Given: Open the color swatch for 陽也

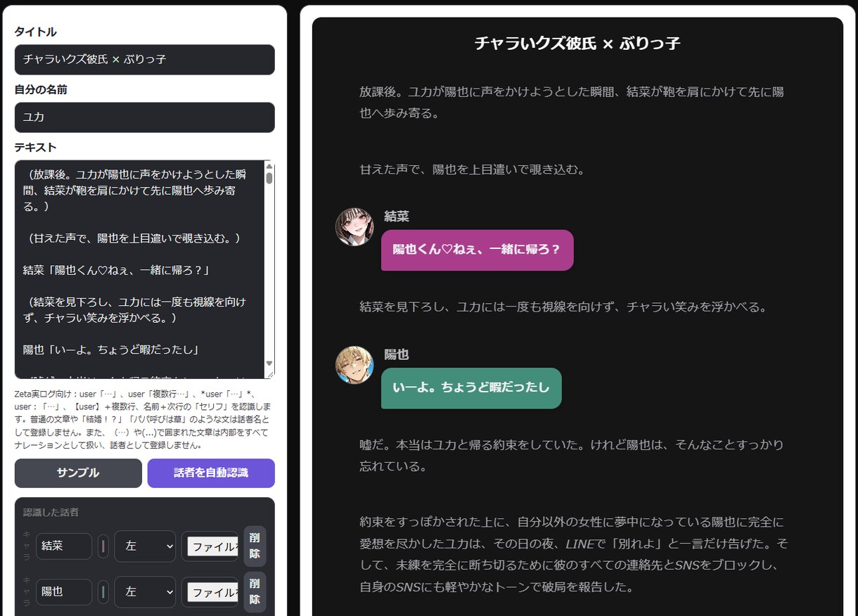Looking at the screenshot, I should (x=103, y=591).
